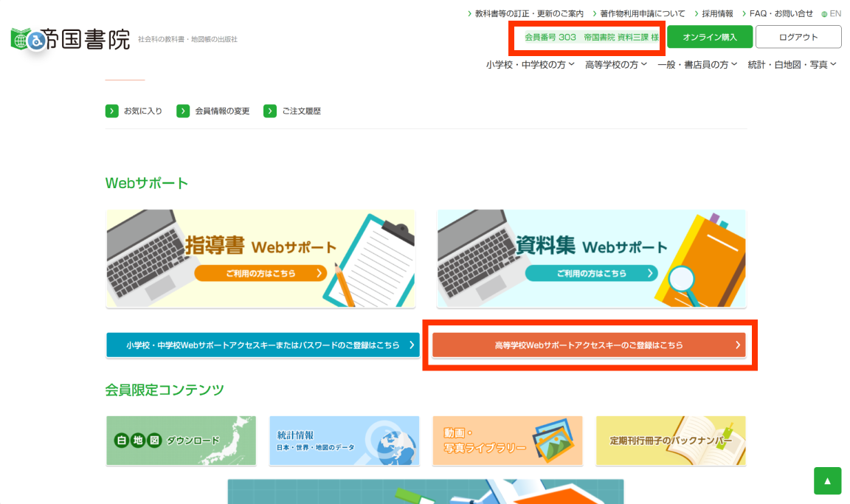Open the 統計情報 tile
Viewport: 850px width, 504px height.
pos(345,441)
